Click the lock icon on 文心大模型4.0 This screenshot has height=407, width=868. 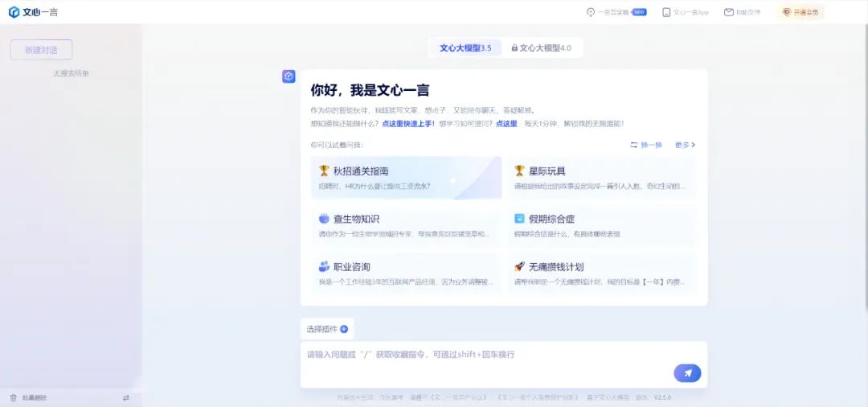point(514,48)
